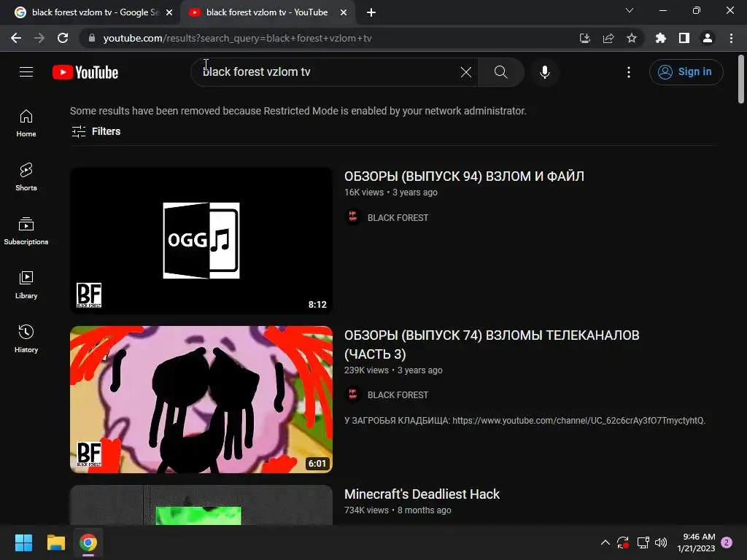Open Shorts in sidebar
The width and height of the screenshot is (747, 560).
26,177
